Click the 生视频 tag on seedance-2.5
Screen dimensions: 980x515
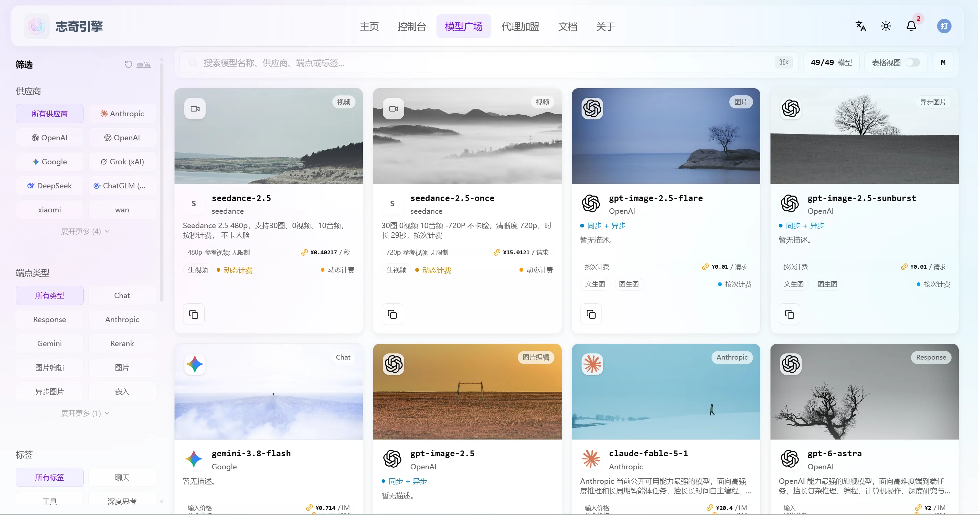(x=198, y=270)
